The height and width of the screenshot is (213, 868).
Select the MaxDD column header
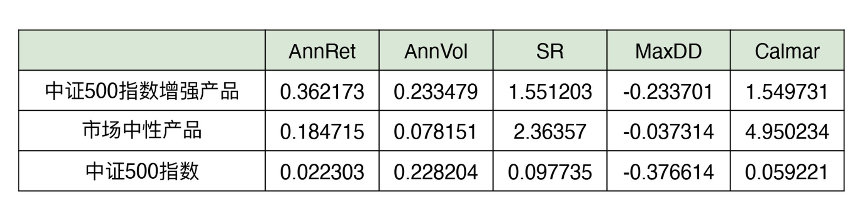(668, 51)
